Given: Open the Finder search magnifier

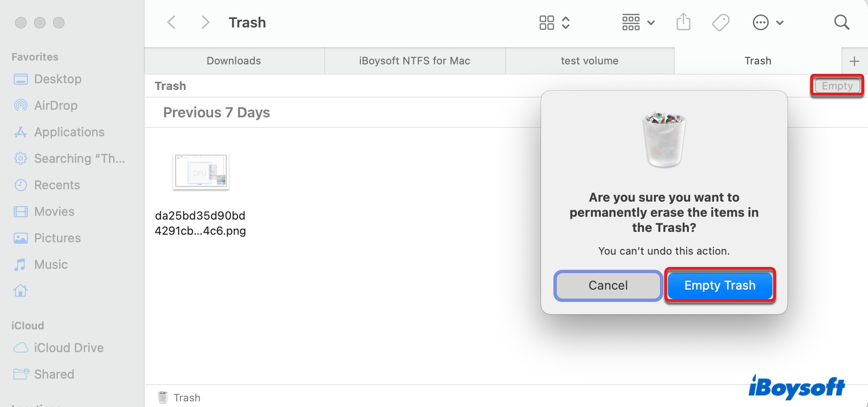Looking at the screenshot, I should pos(841,22).
